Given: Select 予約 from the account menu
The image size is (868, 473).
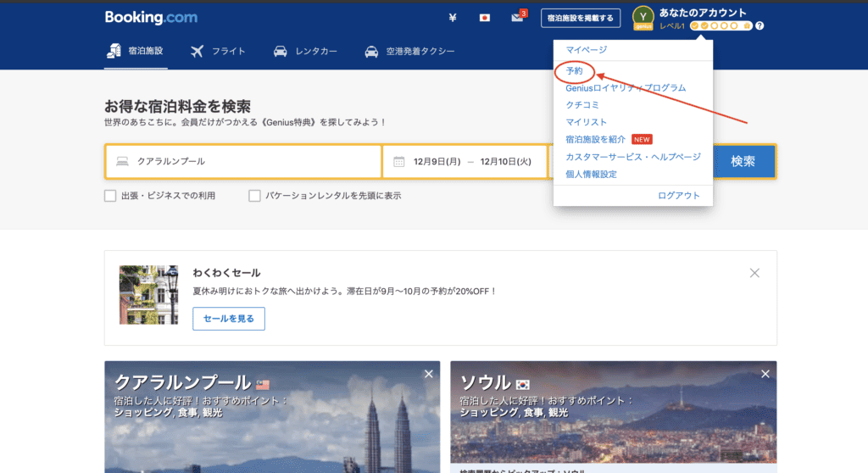Looking at the screenshot, I should tap(574, 71).
